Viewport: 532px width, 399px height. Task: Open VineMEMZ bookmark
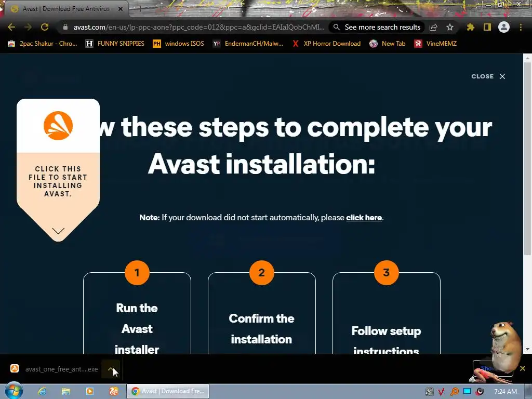click(x=436, y=44)
